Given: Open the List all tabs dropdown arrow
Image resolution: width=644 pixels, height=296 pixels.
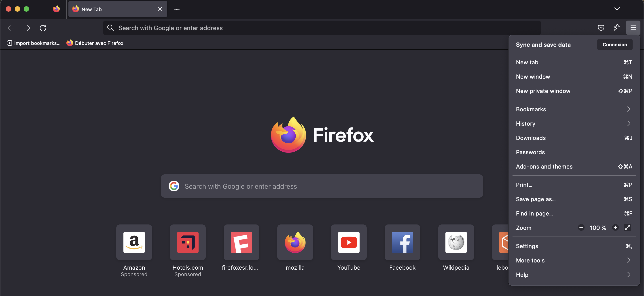Looking at the screenshot, I should [x=617, y=9].
